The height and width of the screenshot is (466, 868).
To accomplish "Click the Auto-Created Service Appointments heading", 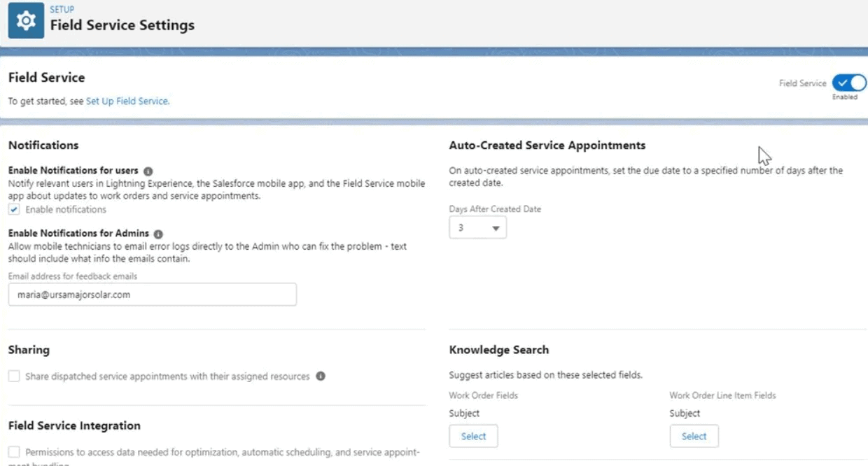I will pyautogui.click(x=547, y=146).
